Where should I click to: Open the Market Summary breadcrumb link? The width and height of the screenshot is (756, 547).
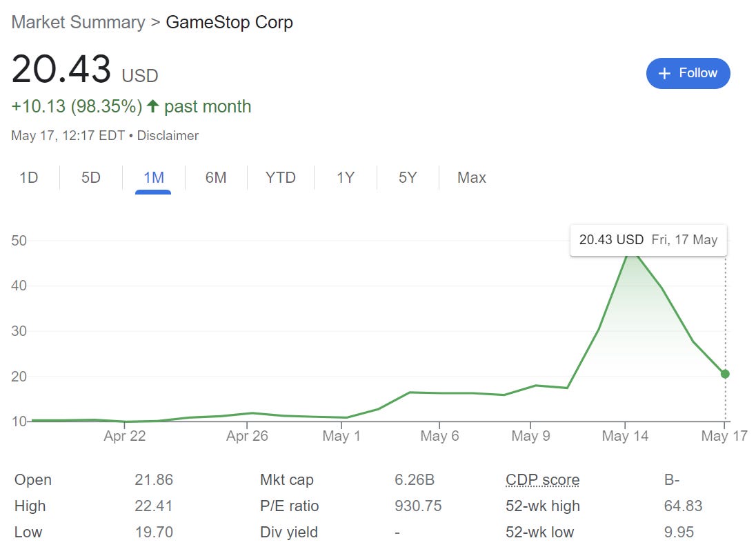78,22
